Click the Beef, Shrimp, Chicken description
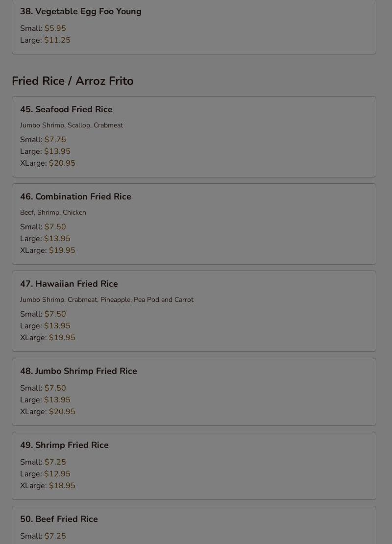Image resolution: width=392 pixels, height=544 pixels. coord(53,212)
